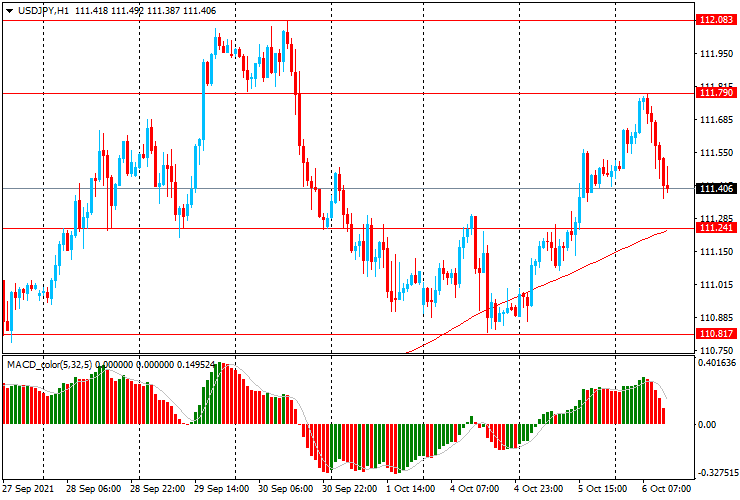This screenshot has height=500, width=740.
Task: Click the MACD_color(5,32,5) indicator label
Action: [x=50, y=365]
